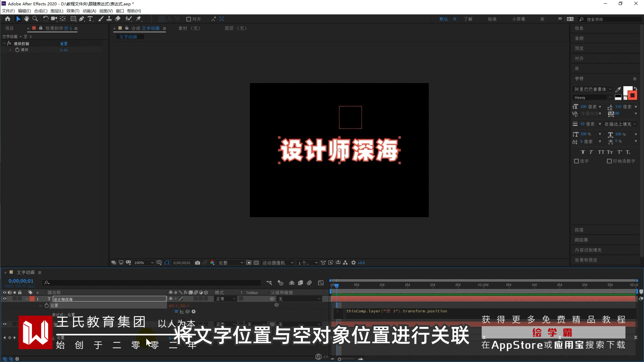Open the 合成(C) menu

[41, 11]
